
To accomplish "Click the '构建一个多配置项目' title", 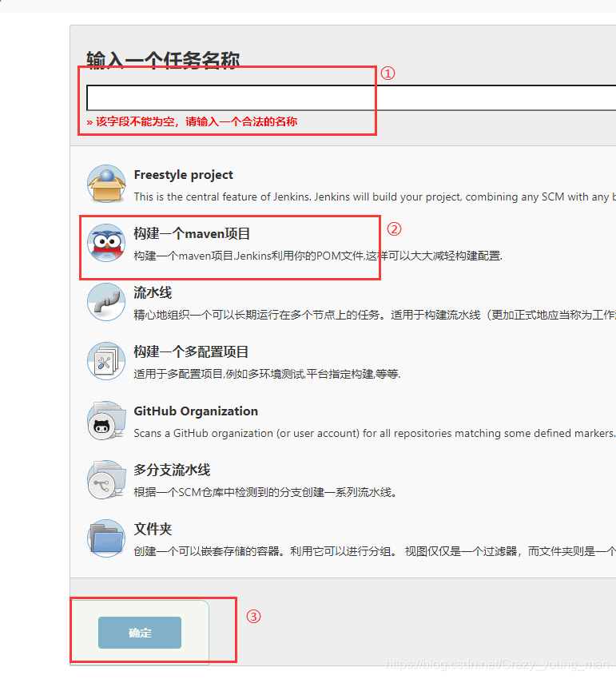I will click(x=191, y=351).
